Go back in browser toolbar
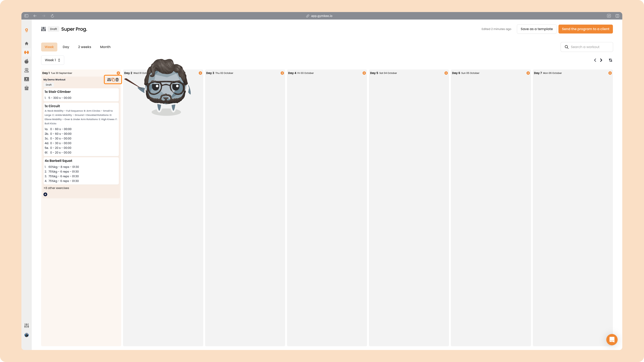Viewport: 644px width, 362px height. point(35,16)
